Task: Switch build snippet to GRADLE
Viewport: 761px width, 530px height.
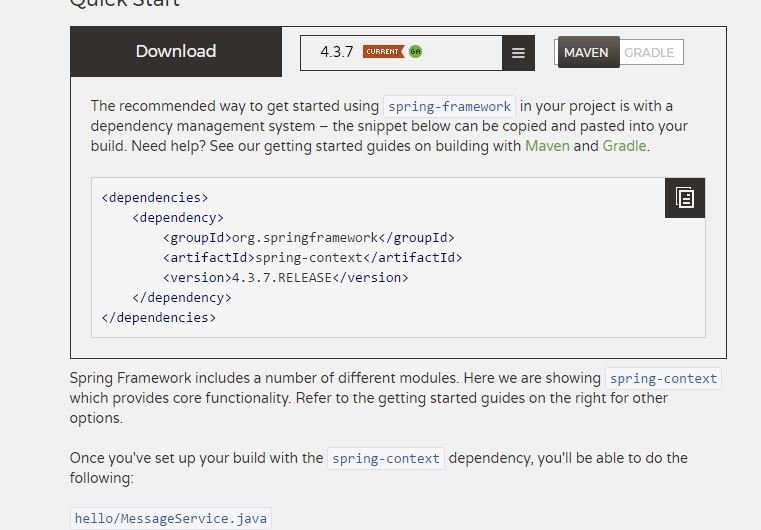Action: point(649,53)
